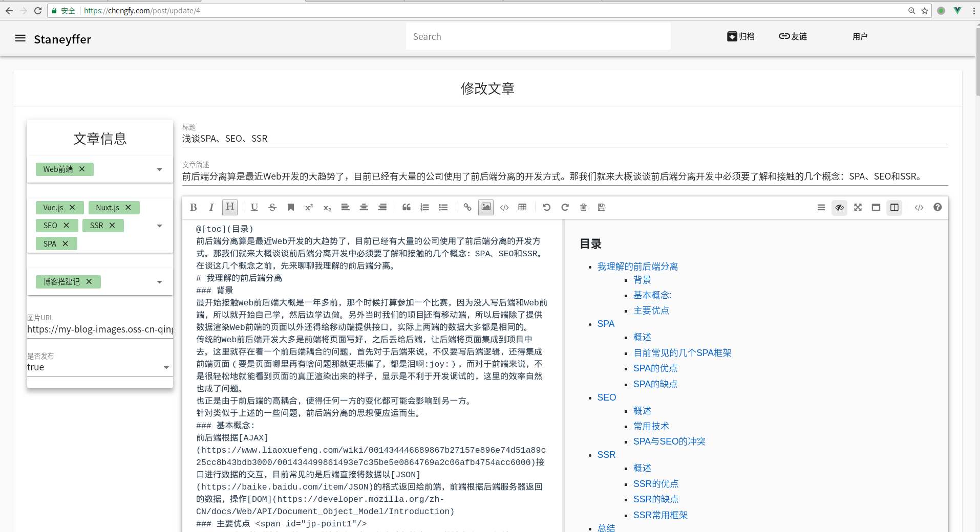Screen dimensions: 980x532
Task: Insert an ordered list
Action: point(425,207)
